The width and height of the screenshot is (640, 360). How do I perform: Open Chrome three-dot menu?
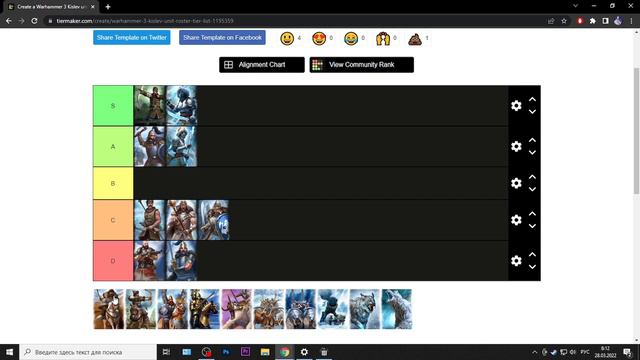(x=631, y=21)
